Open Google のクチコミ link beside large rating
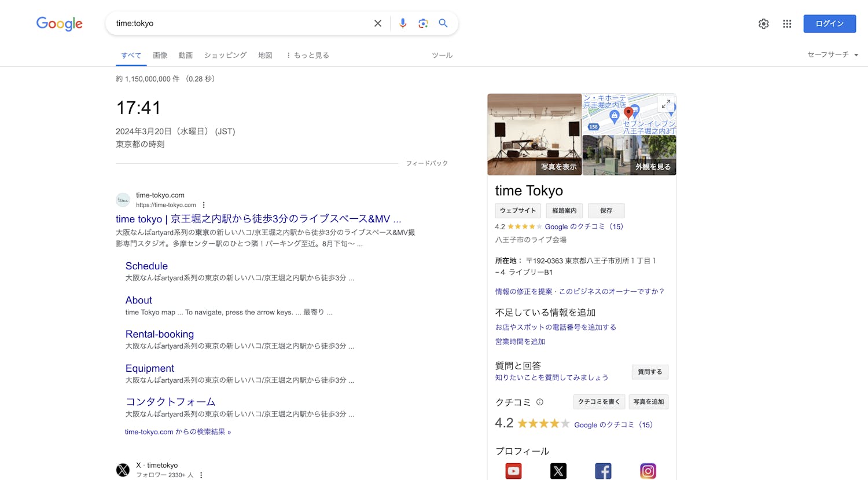The image size is (868, 480). pyautogui.click(x=613, y=425)
